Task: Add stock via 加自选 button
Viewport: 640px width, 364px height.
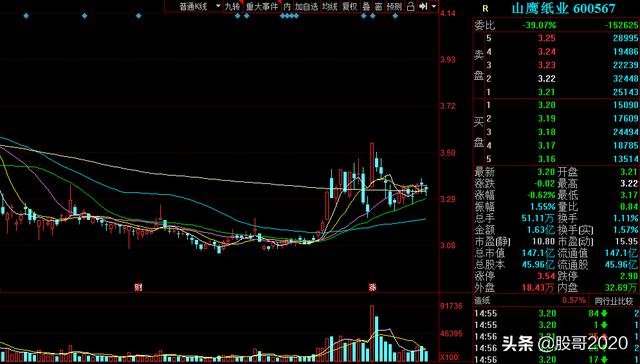Action: coord(306,6)
